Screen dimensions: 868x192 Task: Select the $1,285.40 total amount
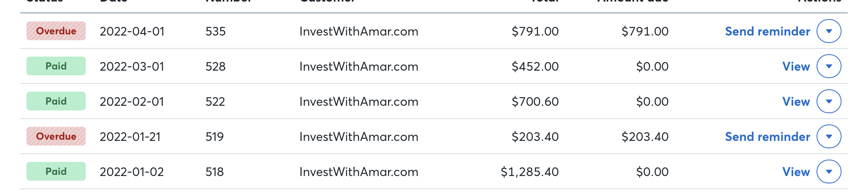(x=529, y=172)
